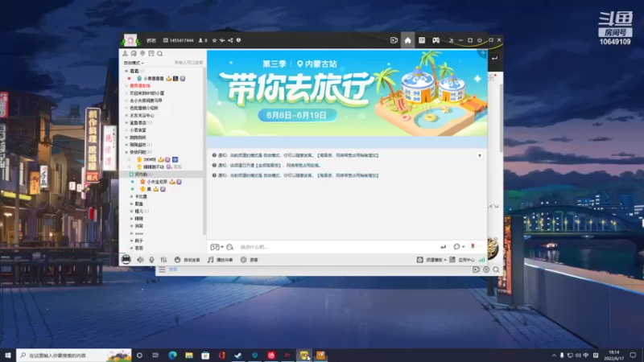The height and width of the screenshot is (362, 644).
Task: Open the video playback tab icon
Action: coord(394,40)
